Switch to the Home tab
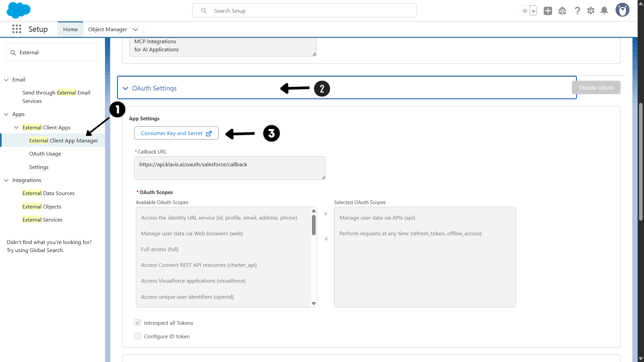 70,29
